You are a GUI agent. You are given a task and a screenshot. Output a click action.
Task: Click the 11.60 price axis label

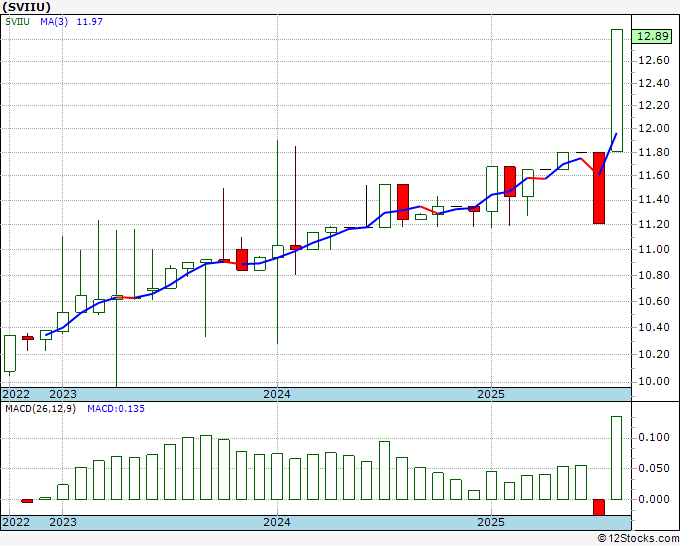654,176
